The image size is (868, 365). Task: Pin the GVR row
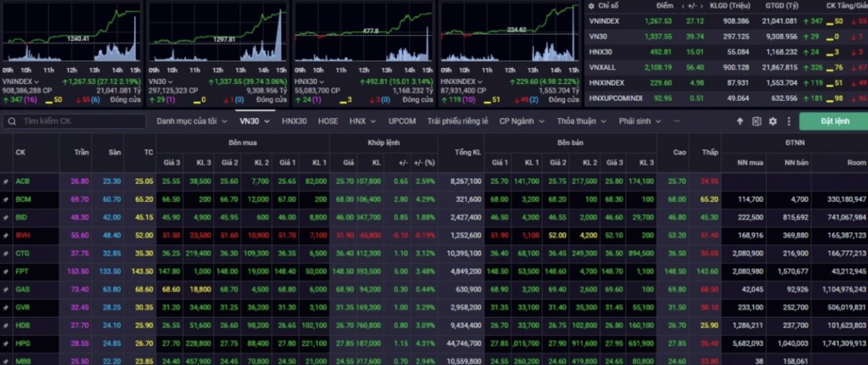tap(6, 307)
